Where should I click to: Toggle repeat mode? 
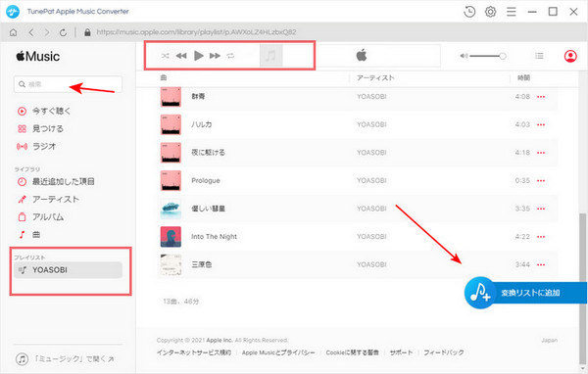coord(230,56)
